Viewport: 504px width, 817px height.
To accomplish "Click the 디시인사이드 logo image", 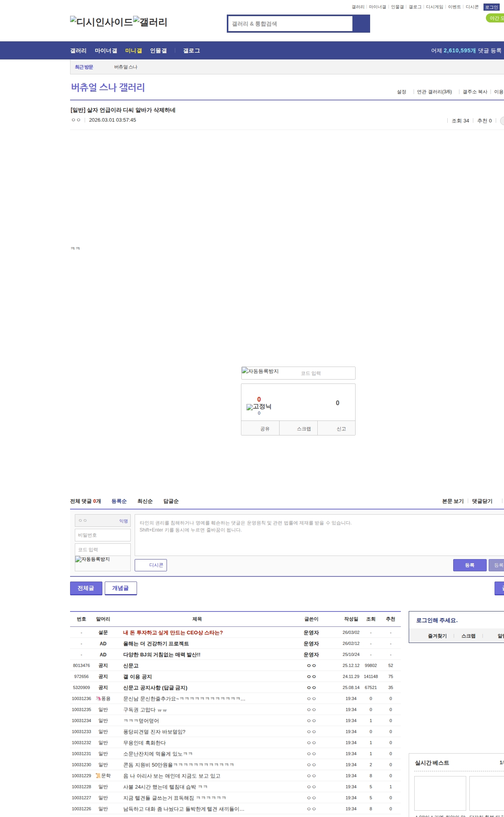I will [x=101, y=22].
